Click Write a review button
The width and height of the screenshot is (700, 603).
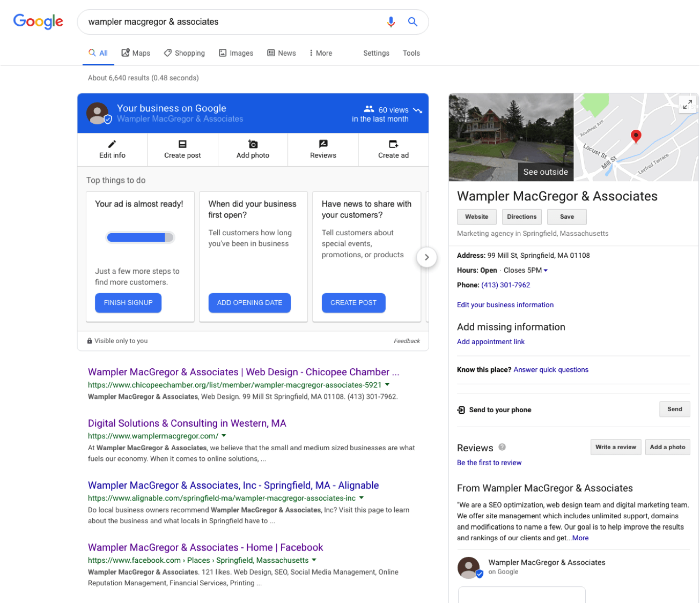616,447
